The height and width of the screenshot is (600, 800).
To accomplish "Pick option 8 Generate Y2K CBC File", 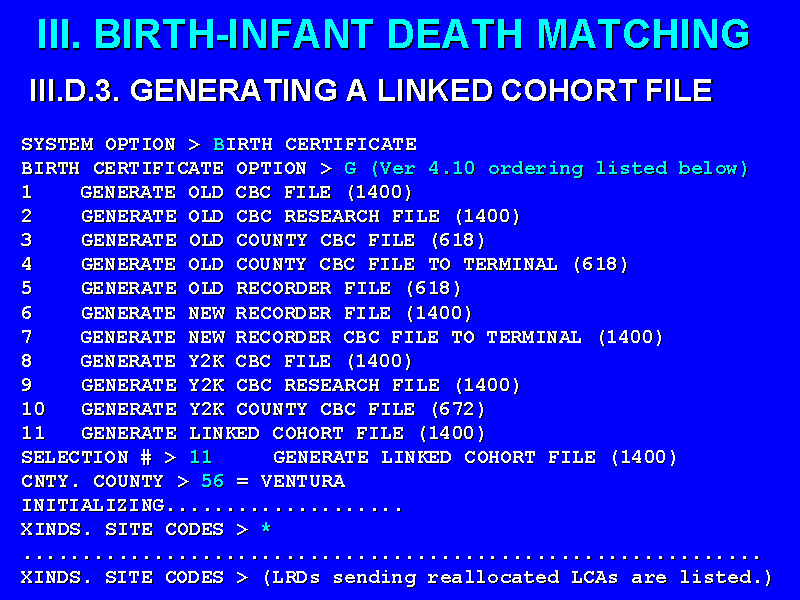I will pos(246,361).
